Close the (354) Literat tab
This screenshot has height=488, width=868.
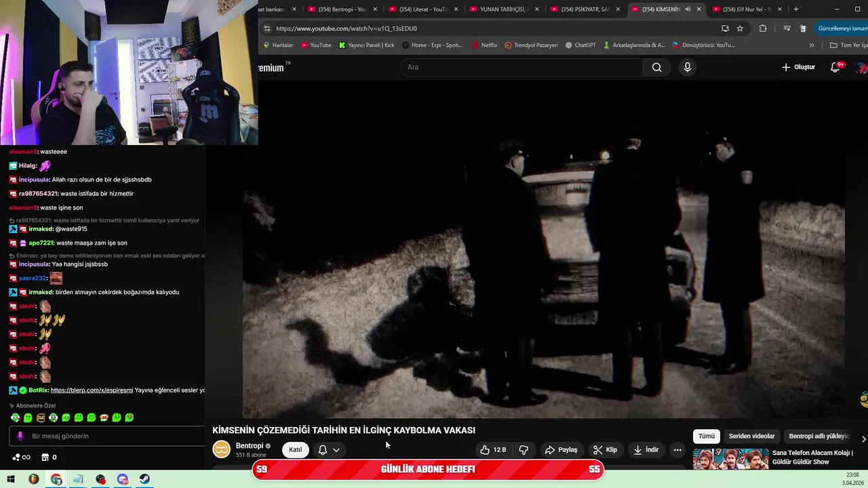456,9
